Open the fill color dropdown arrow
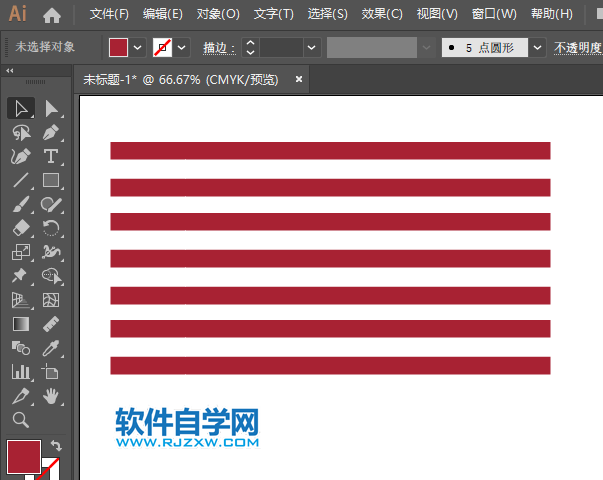Image resolution: width=603 pixels, height=480 pixels. tap(137, 48)
